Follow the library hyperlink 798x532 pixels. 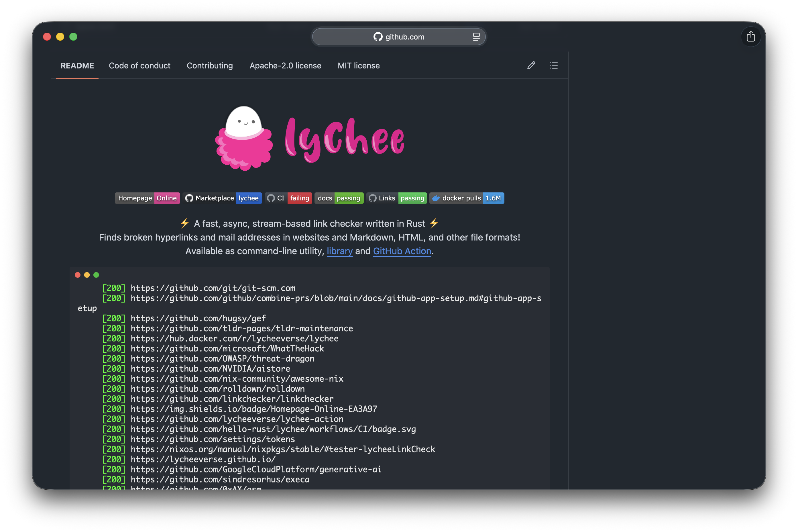coord(339,251)
